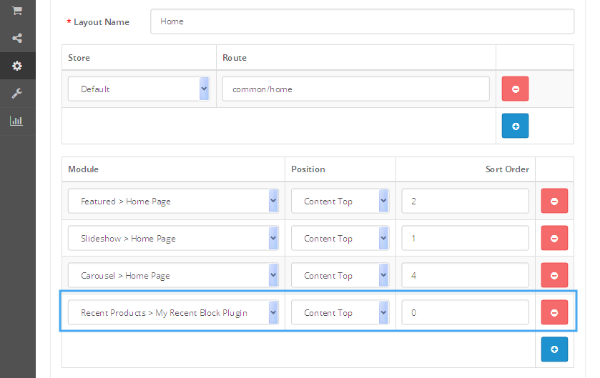The image size is (600, 378).
Task: Open Position dropdown in Recent Products row
Action: (x=340, y=312)
